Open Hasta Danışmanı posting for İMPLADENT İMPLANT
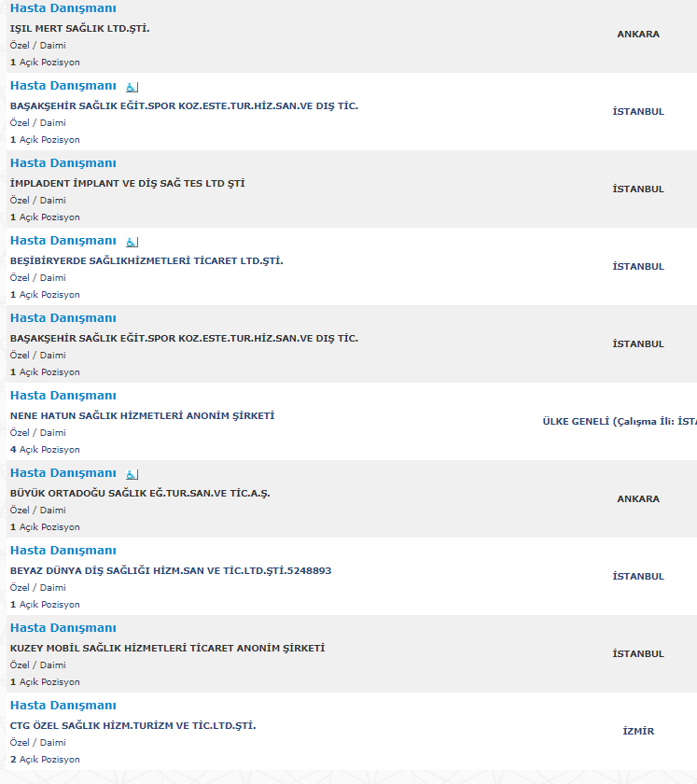The height and width of the screenshot is (784, 697). [x=63, y=163]
